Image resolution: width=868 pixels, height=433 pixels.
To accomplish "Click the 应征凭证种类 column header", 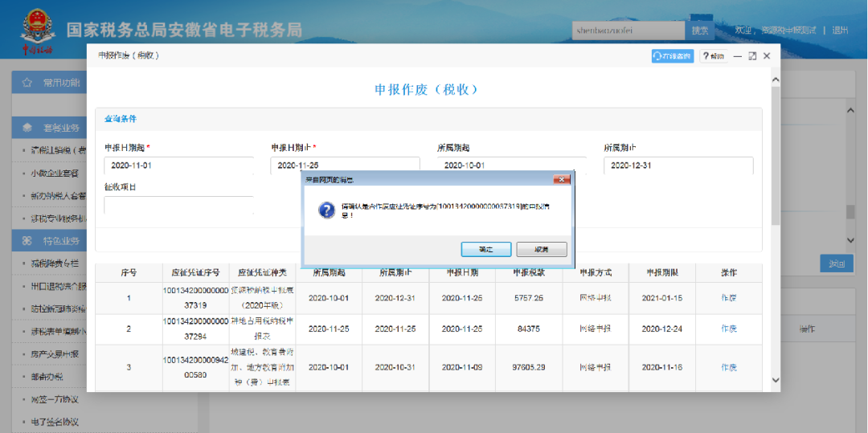I will click(262, 272).
